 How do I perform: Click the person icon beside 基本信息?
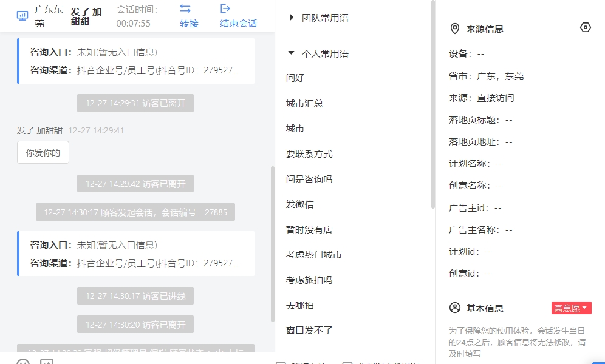click(x=455, y=308)
